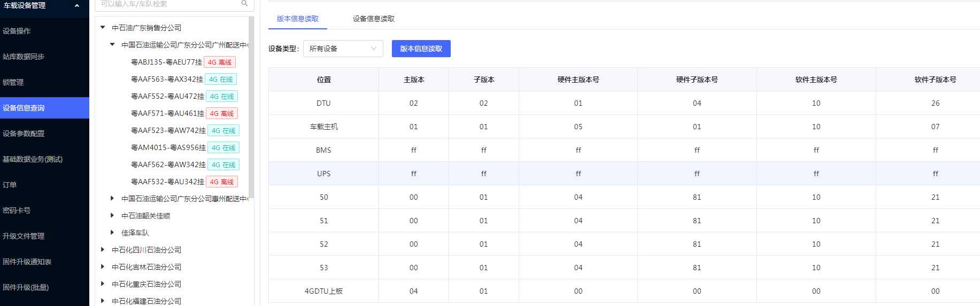
Task: Click the blue 版本信息读取 button
Action: (421, 49)
